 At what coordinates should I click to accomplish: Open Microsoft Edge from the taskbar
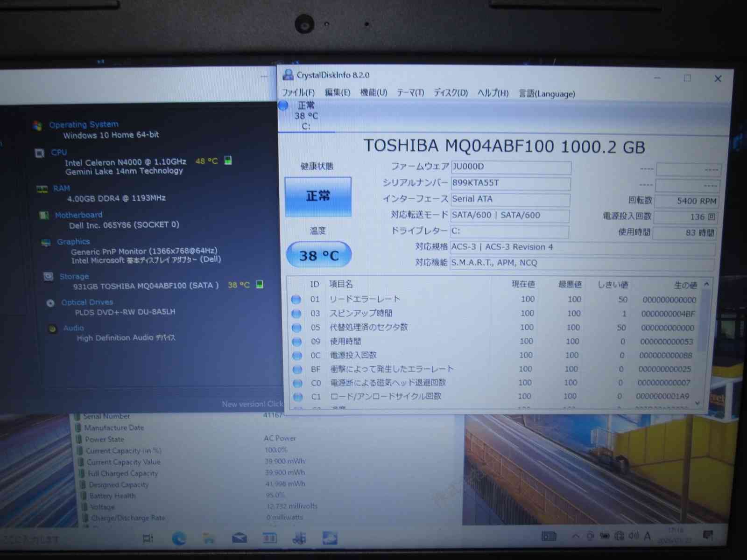pos(180,538)
